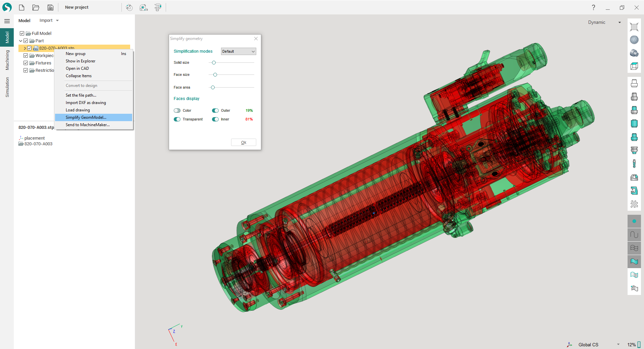Open the Simplification modes Default combo box
This screenshot has height=349, width=644.
[238, 51]
